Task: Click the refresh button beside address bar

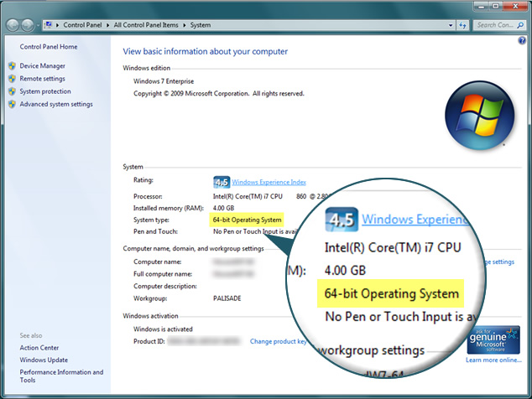Action: click(462, 25)
